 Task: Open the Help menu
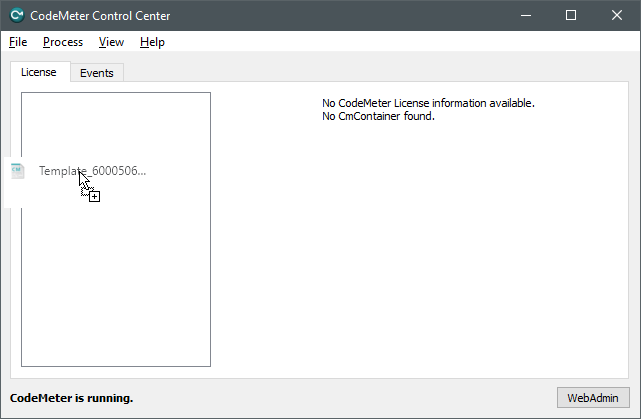click(152, 42)
